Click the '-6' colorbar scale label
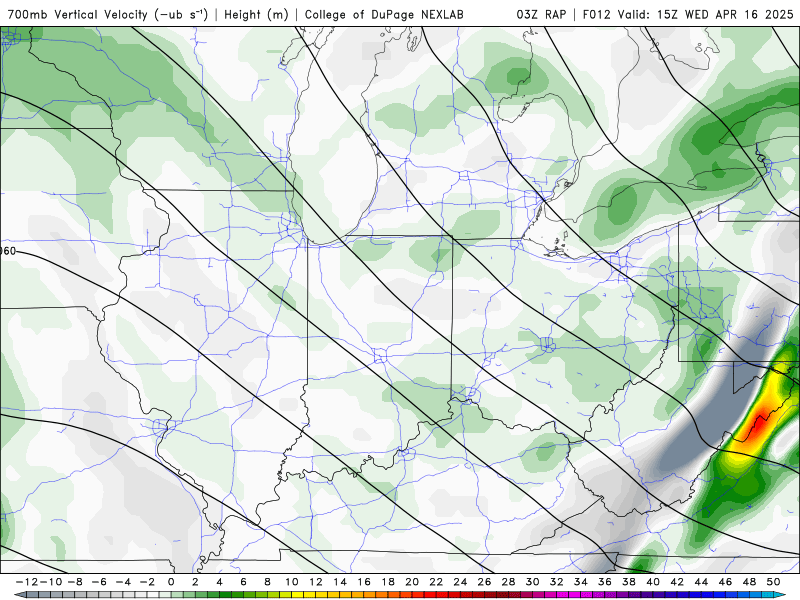Screen dimensions: 800x600 99,582
